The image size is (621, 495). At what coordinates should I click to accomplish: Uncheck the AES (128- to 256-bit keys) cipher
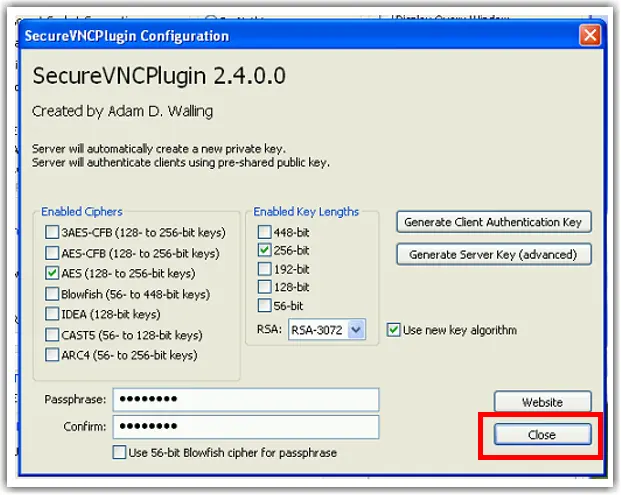pos(52,273)
